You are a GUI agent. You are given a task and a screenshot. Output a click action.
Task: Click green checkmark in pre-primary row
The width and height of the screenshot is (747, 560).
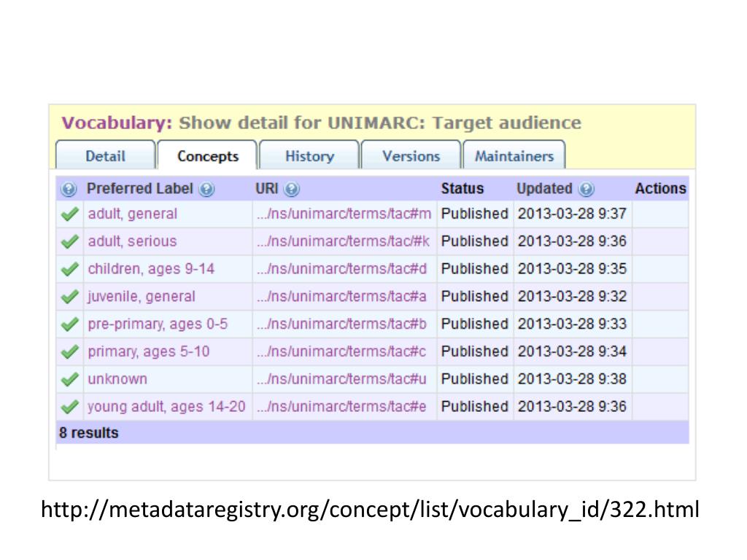pos(69,324)
